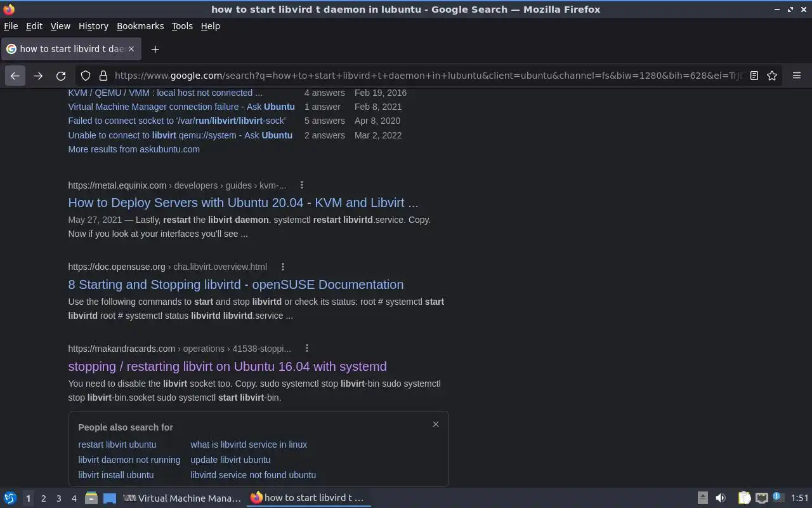Click the 1:51 clock
Image resolution: width=812 pixels, height=508 pixels.
(800, 498)
